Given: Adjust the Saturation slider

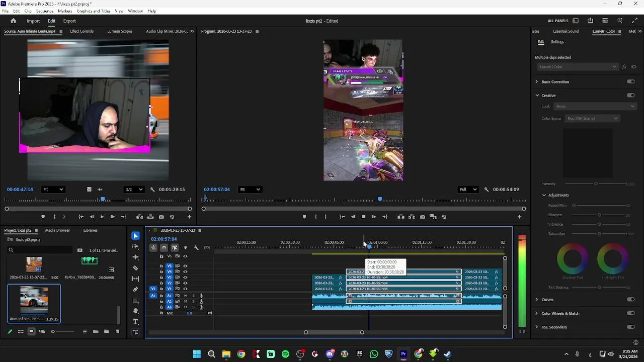Looking at the screenshot, I should point(599,234).
